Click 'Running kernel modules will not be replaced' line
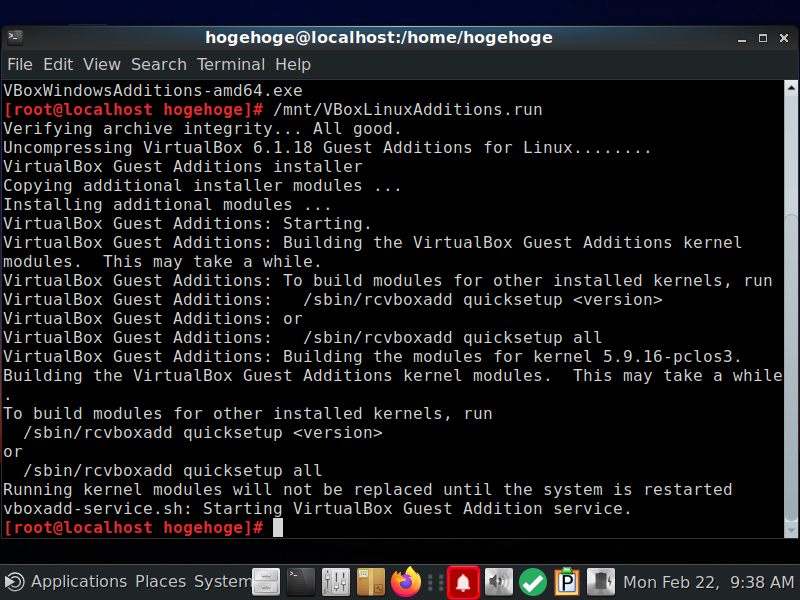Viewport: 800px width, 600px height. click(367, 490)
